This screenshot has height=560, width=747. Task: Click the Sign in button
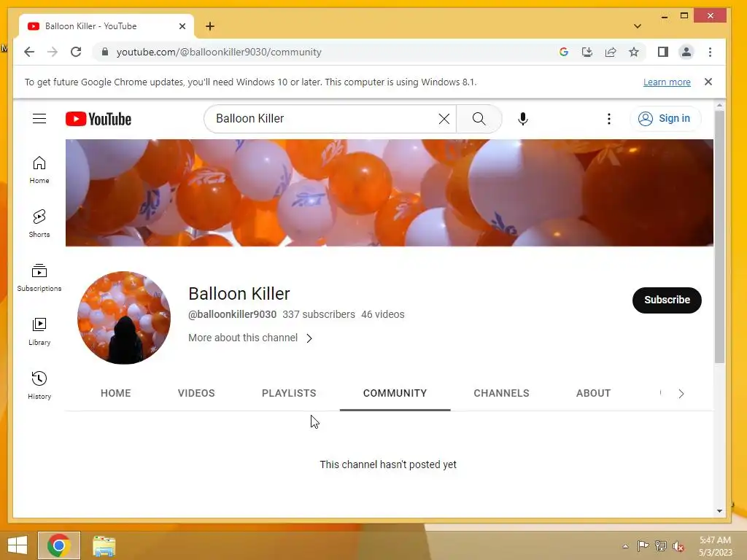coord(665,119)
